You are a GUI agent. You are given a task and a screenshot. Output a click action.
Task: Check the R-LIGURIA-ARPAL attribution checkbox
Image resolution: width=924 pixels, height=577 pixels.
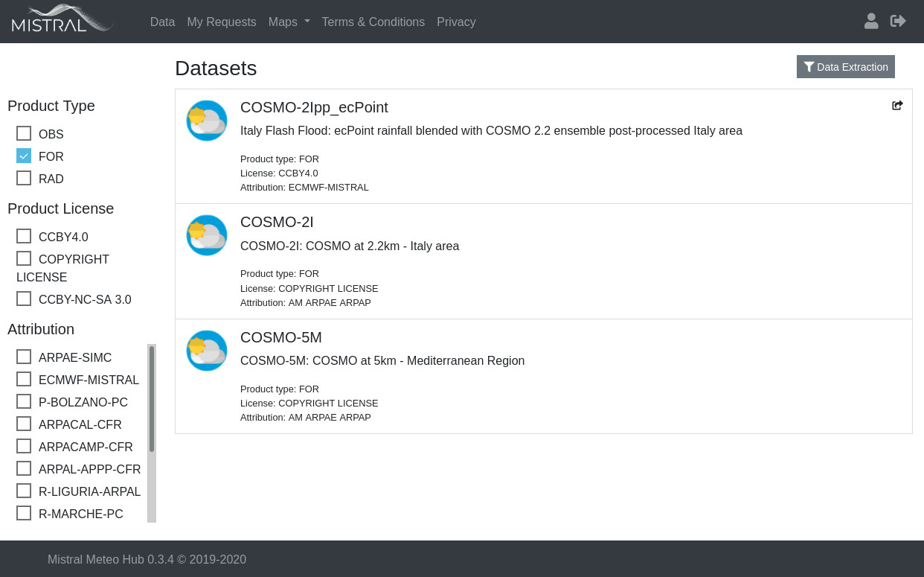click(24, 491)
